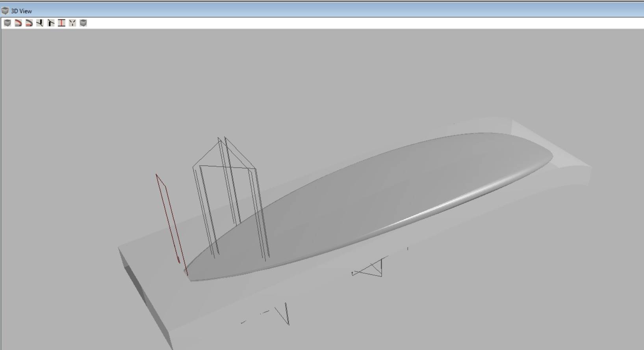Click the leftmost gray cube toolbar icon
Viewport: 644px width, 350px height.
(x=7, y=23)
